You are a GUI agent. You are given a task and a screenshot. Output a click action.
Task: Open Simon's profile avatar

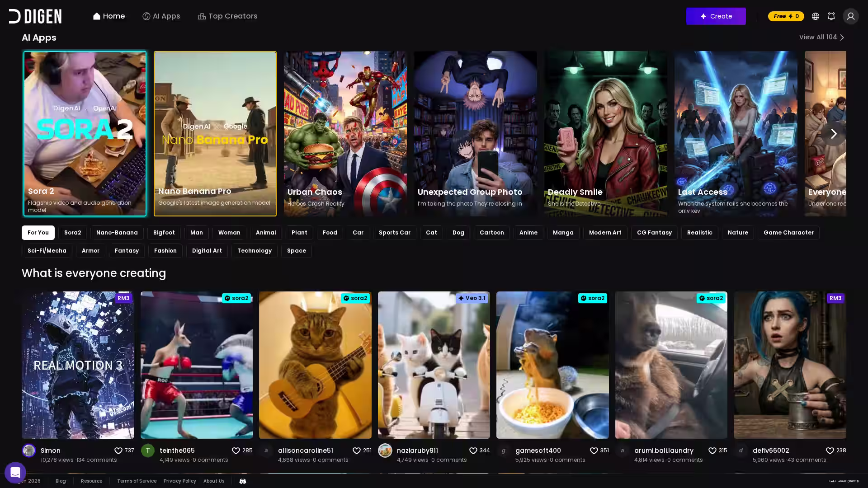pyautogui.click(x=29, y=450)
